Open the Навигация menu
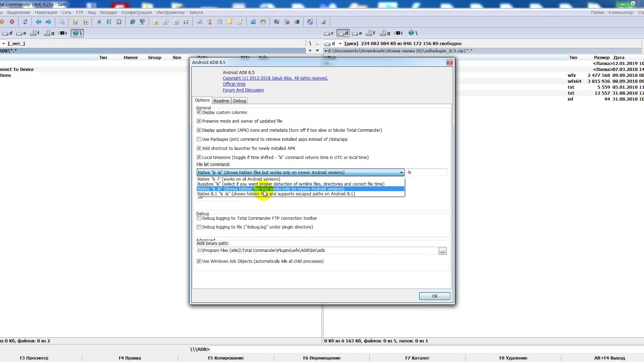644x362 pixels. 46,13
